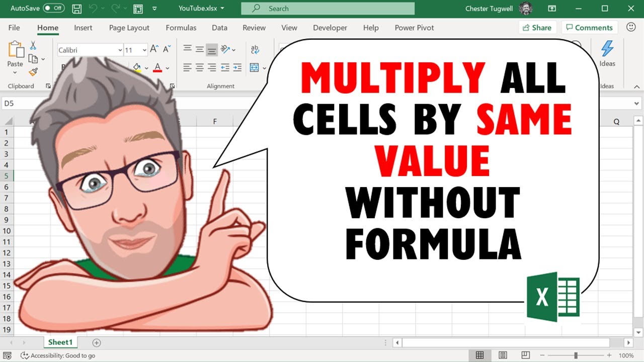Switch to the Page Layout tab
The height and width of the screenshot is (362, 644).
(x=129, y=28)
